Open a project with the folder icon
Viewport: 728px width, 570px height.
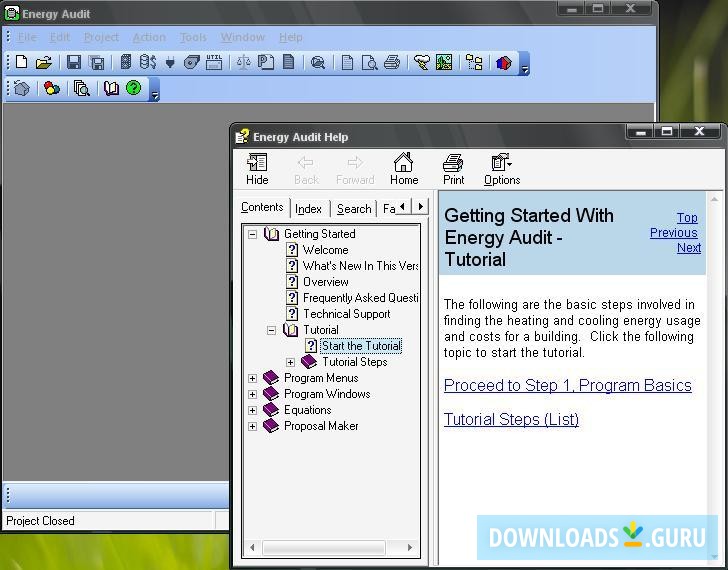pos(44,62)
